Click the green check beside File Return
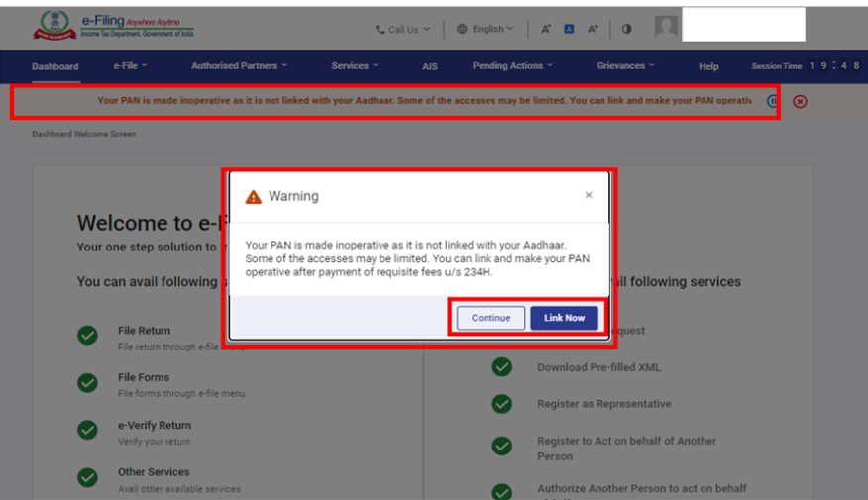This screenshot has height=500, width=868. coord(88,336)
